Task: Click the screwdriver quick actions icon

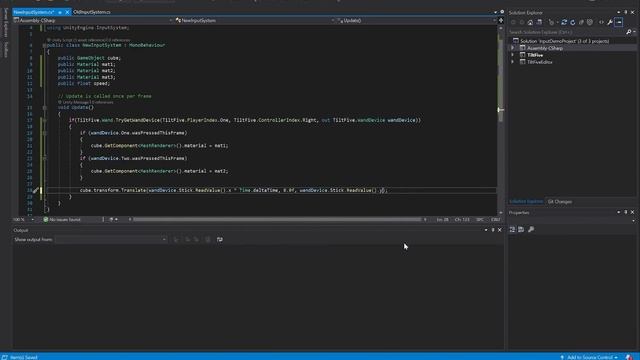Action: [36, 190]
